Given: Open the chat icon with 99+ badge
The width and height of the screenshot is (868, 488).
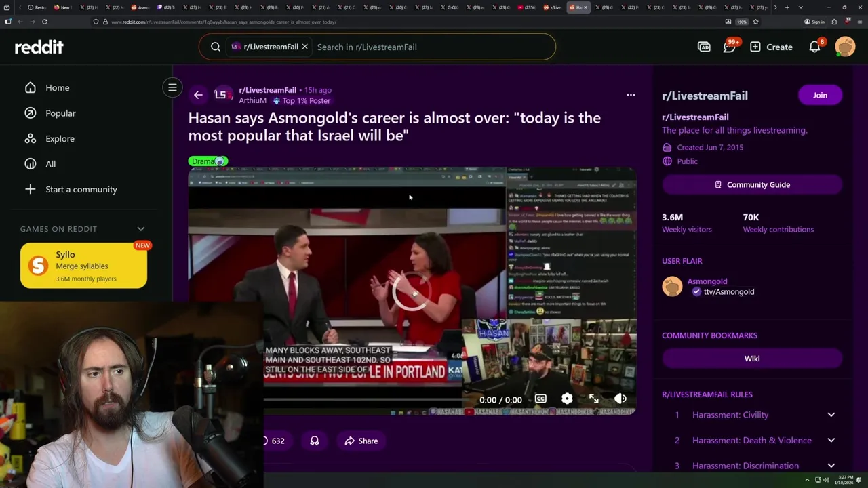Looking at the screenshot, I should point(730,47).
